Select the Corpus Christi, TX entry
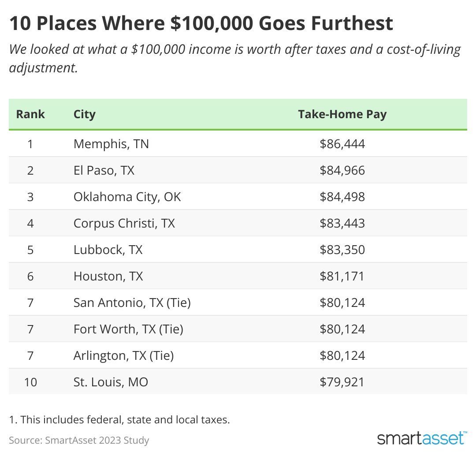Image resolution: width=476 pixels, height=456 pixels. (124, 223)
